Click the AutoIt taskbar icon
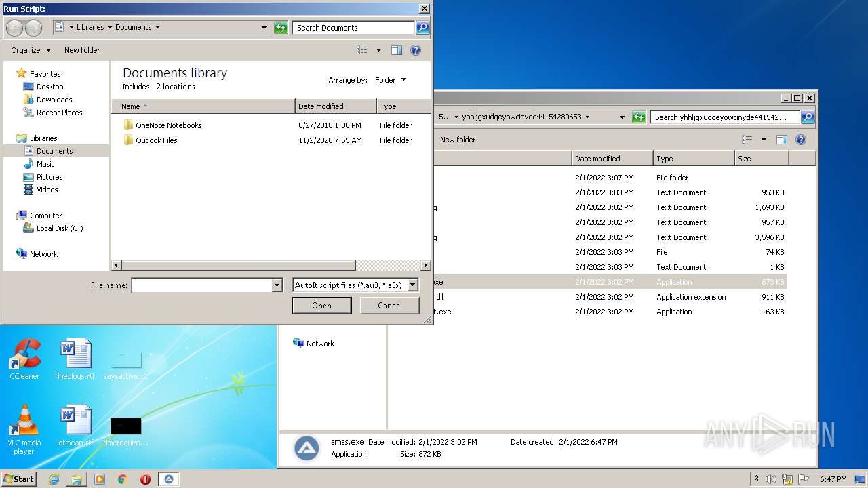The image size is (868, 488). pyautogui.click(x=169, y=479)
